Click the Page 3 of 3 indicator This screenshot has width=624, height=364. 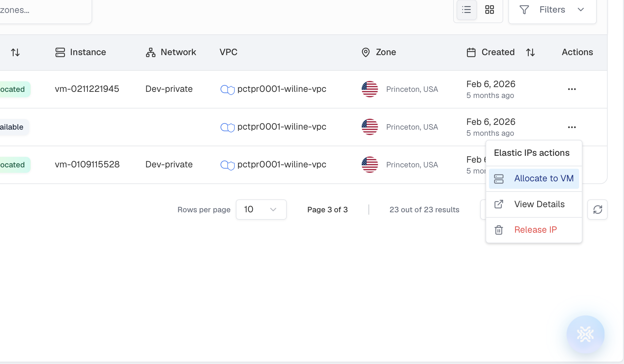pos(327,210)
